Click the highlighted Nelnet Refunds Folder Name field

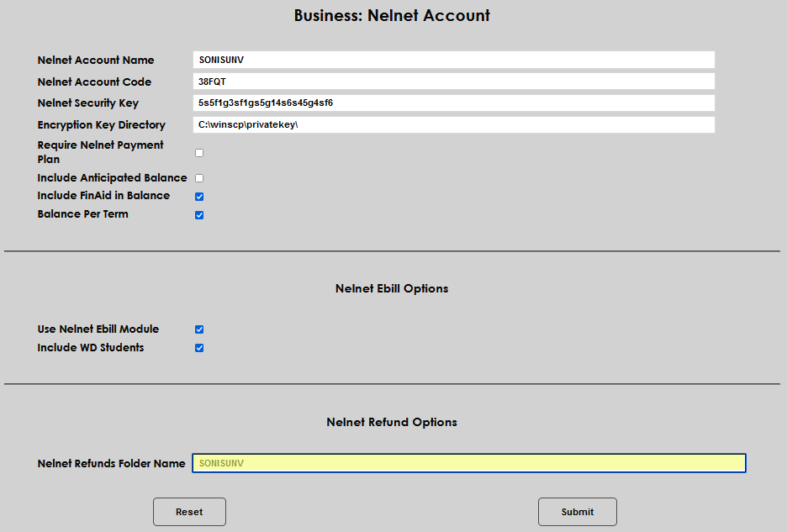(468, 463)
